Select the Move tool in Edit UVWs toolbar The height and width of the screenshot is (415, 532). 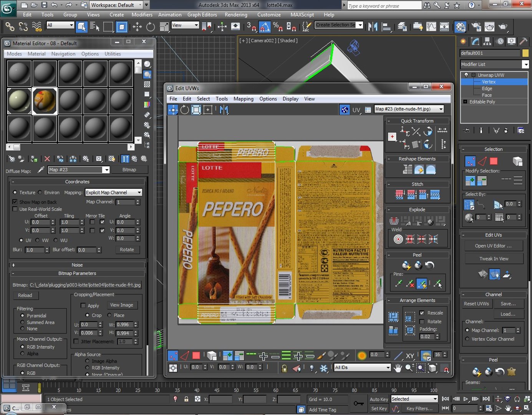[x=173, y=110]
